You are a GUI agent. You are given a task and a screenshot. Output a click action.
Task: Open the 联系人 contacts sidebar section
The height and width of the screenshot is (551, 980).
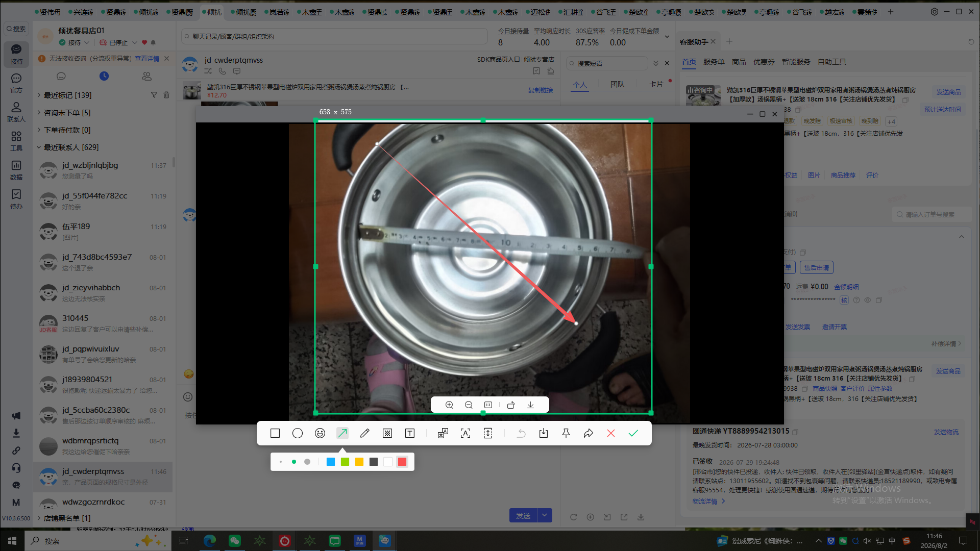pos(16,112)
